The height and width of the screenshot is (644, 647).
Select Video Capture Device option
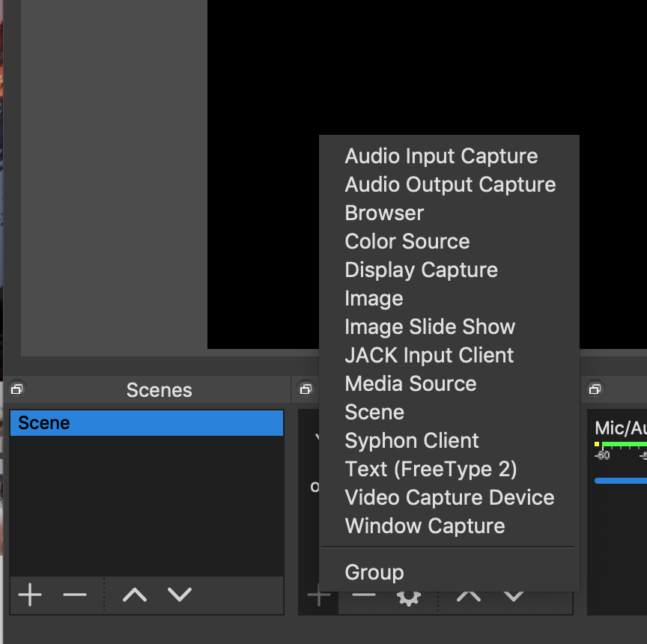click(x=449, y=497)
